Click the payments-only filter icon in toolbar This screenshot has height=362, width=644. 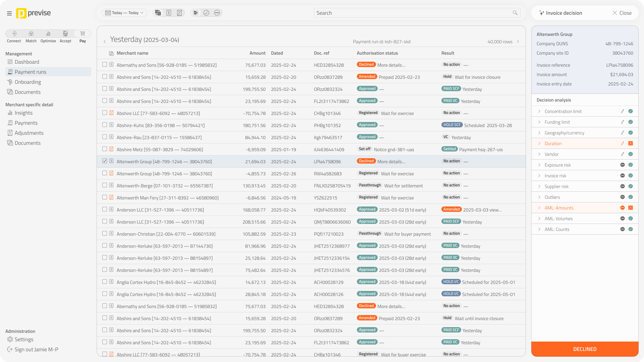[x=169, y=13]
